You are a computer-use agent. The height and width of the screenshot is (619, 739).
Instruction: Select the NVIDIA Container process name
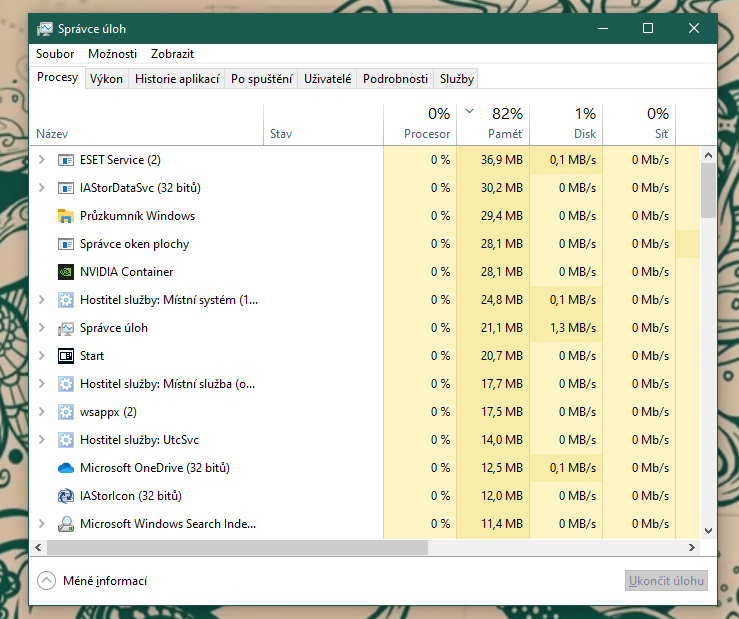(126, 272)
